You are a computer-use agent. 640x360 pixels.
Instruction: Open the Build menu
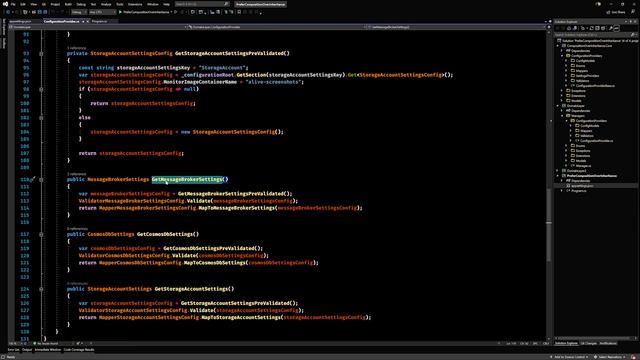click(68, 4)
